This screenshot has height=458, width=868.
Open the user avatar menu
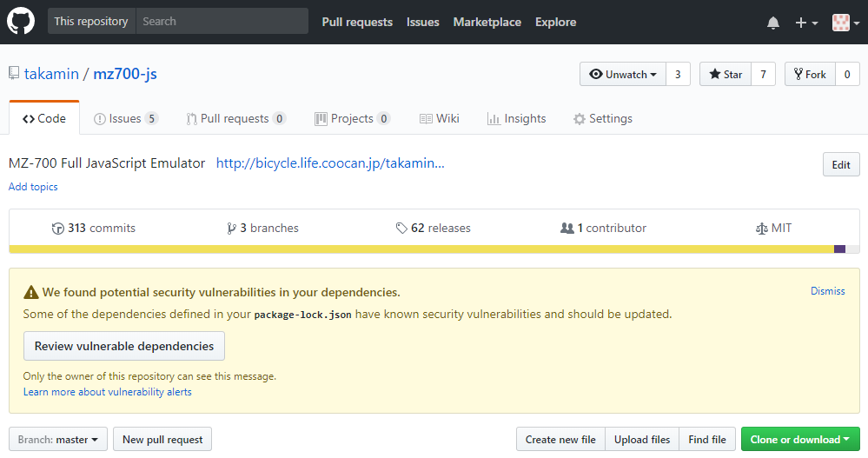[x=846, y=23]
